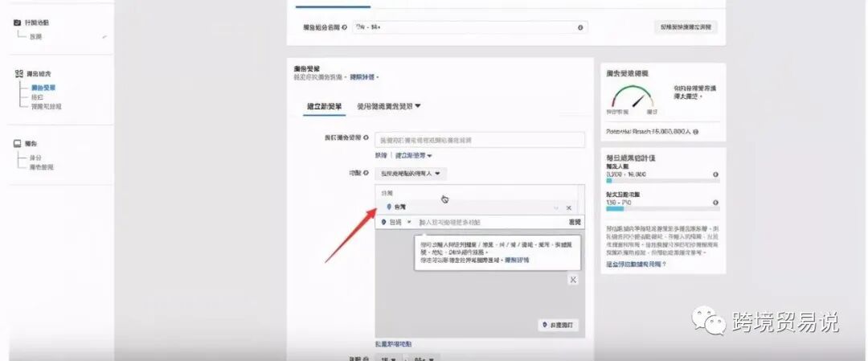Viewport: 868px width, 361px height.
Task: Select ad format item under ad in sidebar
Action: (x=42, y=167)
